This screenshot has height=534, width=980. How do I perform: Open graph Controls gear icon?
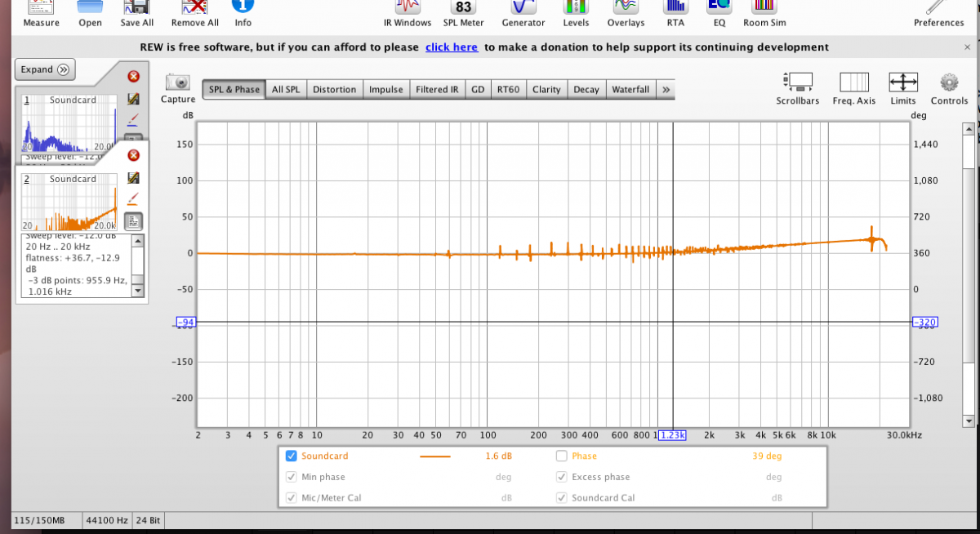[949, 82]
